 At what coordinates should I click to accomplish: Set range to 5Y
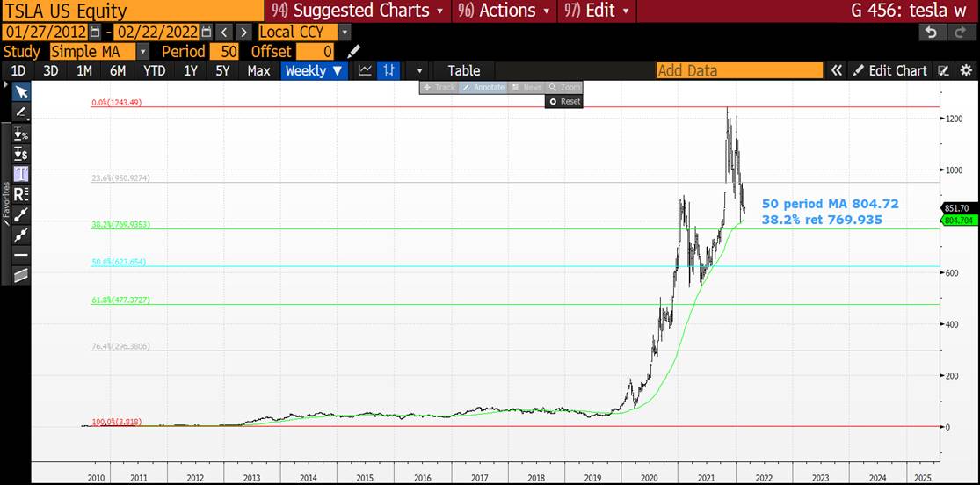click(x=223, y=70)
